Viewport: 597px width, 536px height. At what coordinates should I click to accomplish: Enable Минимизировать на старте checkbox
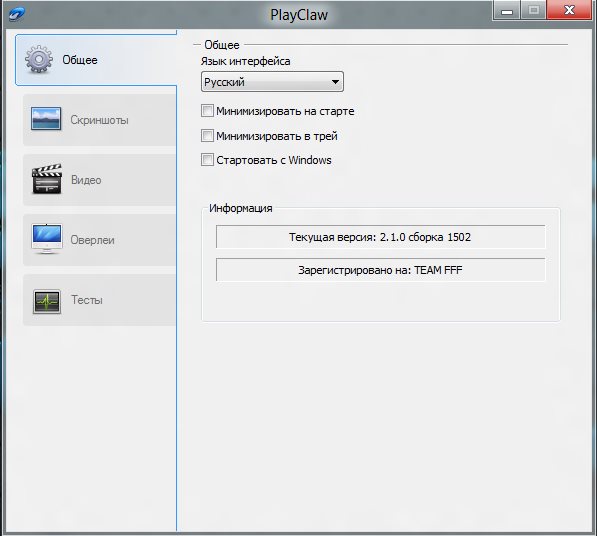click(207, 111)
